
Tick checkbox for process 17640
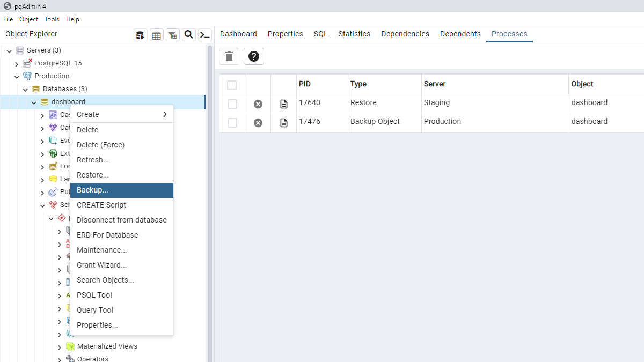(x=232, y=104)
